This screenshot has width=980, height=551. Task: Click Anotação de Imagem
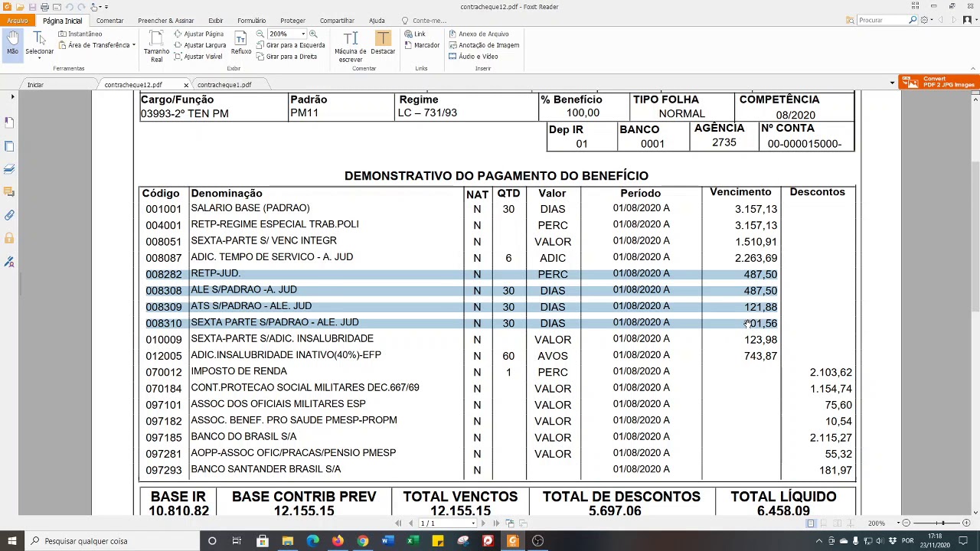[484, 45]
